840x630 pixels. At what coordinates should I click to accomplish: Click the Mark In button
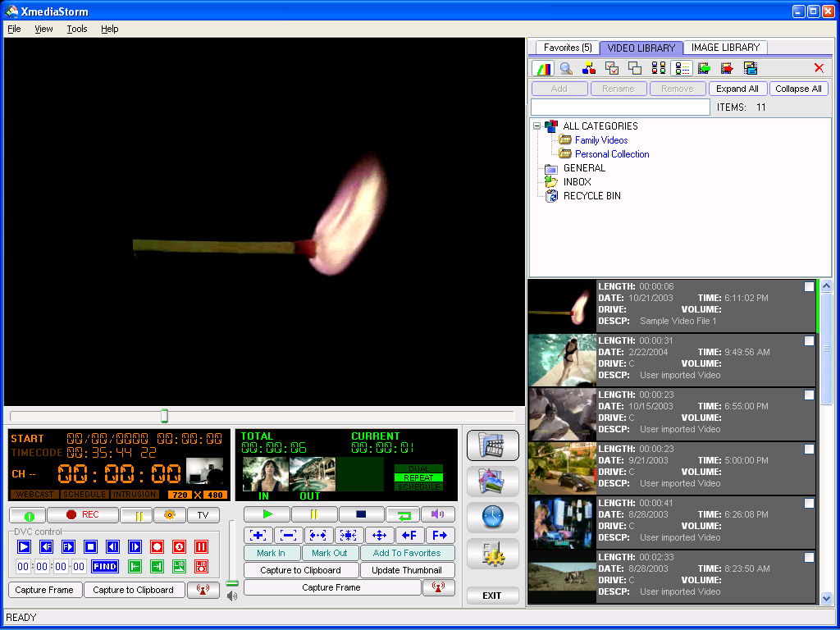[271, 553]
